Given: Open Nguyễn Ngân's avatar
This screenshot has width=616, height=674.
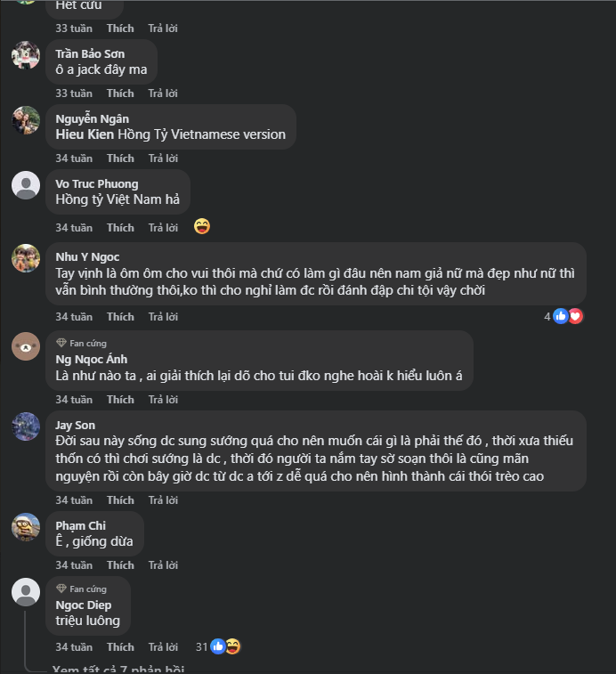Looking at the screenshot, I should [x=26, y=120].
